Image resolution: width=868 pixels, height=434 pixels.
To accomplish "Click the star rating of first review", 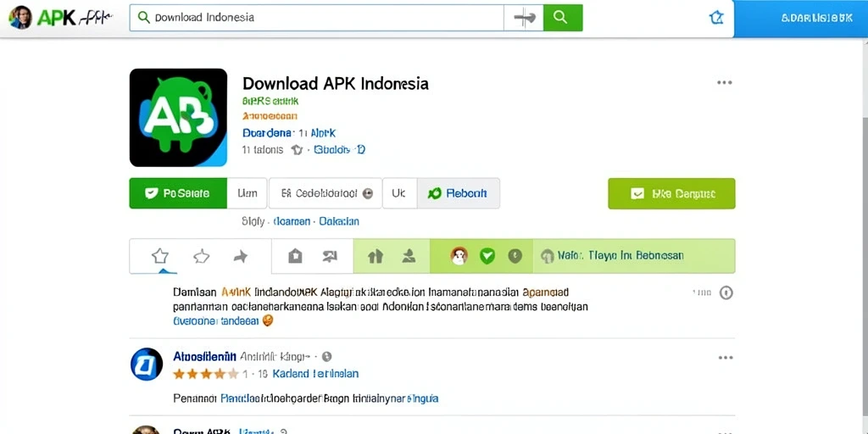I will (x=206, y=374).
